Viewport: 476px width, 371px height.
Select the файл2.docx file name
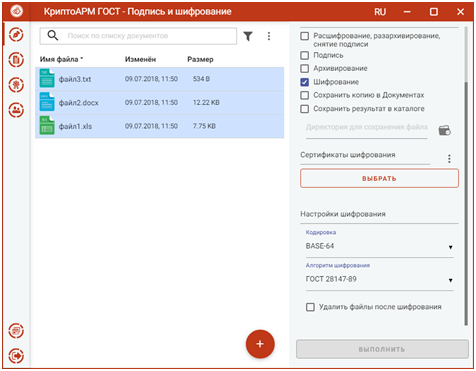click(79, 103)
